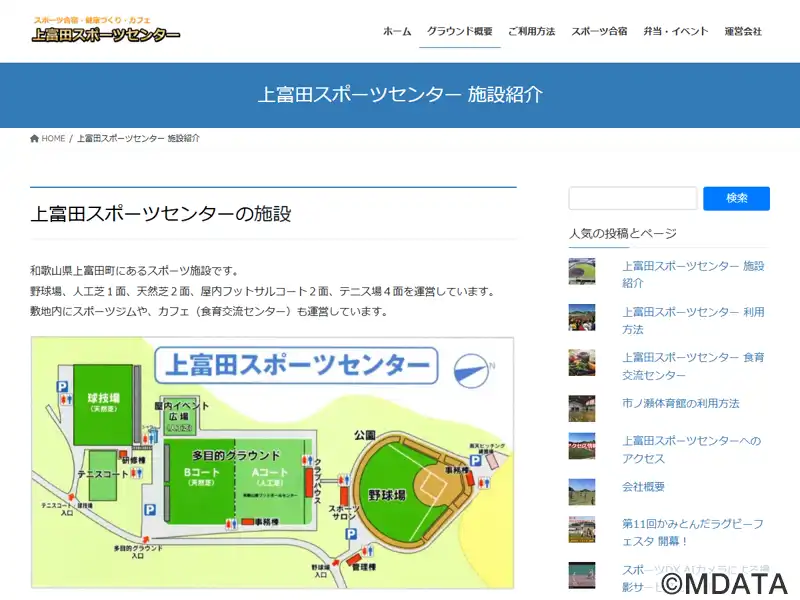The height and width of the screenshot is (600, 800).
Task: Click the 施設紹介 baseball stadium thumbnail
Action: (x=582, y=271)
